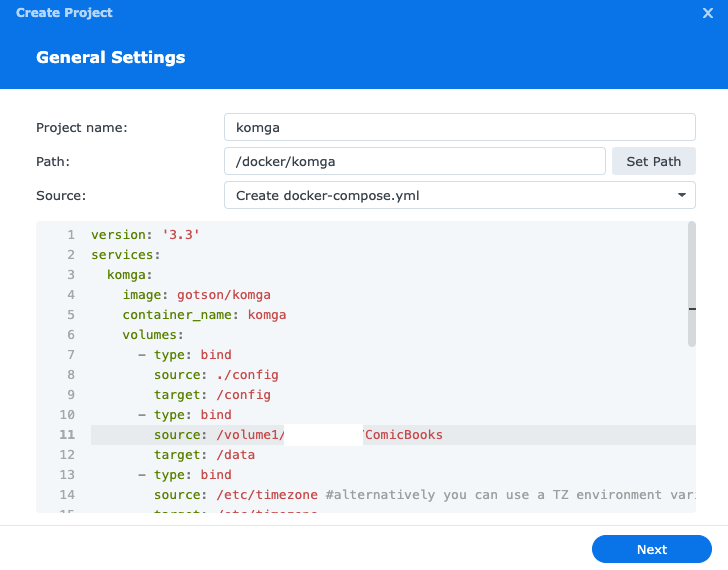
Task: Click '- type: bind' on line 10
Action: tap(185, 415)
